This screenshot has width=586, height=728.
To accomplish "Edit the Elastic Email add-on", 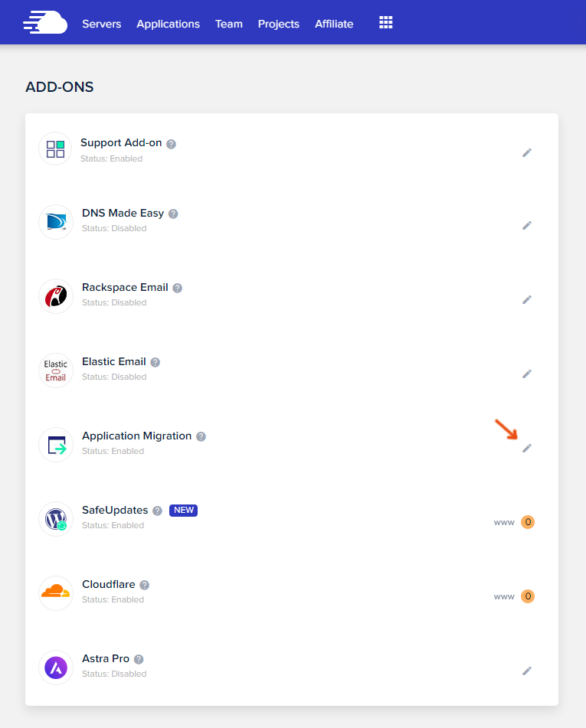I will pos(526,374).
